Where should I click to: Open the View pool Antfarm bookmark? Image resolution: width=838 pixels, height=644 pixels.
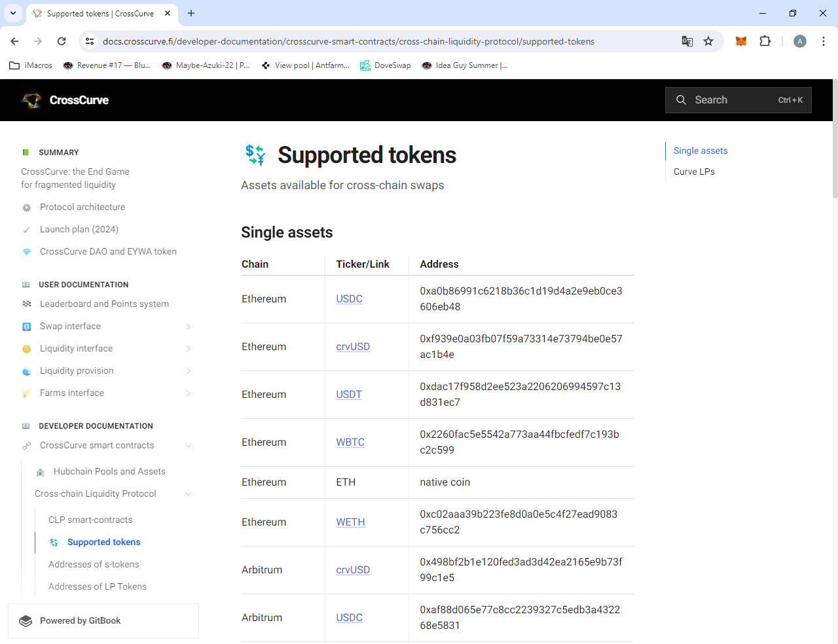pyautogui.click(x=305, y=65)
